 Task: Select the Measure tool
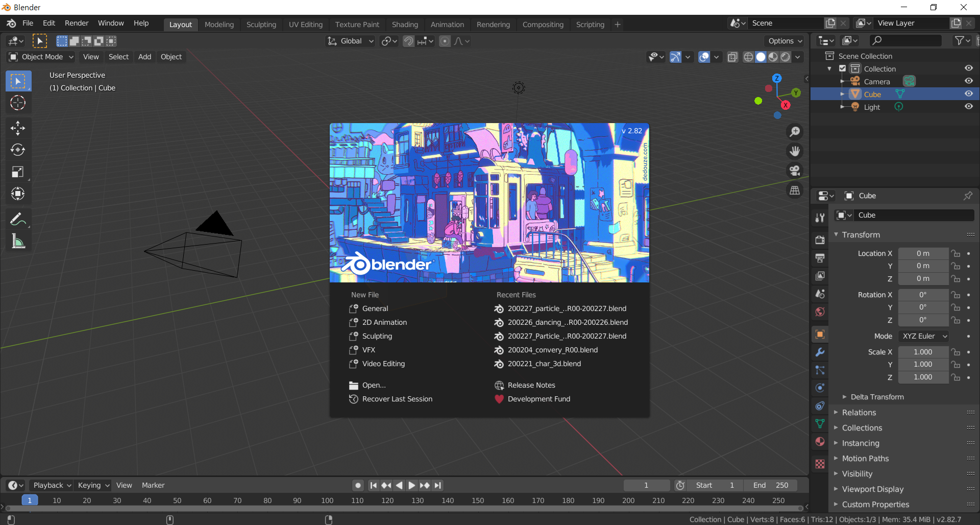click(18, 241)
